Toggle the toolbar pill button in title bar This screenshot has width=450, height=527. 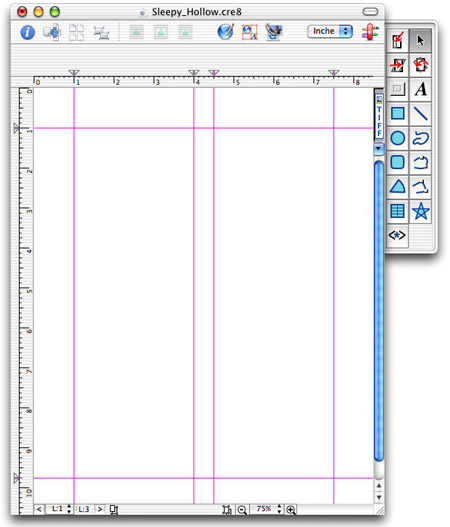coord(370,12)
